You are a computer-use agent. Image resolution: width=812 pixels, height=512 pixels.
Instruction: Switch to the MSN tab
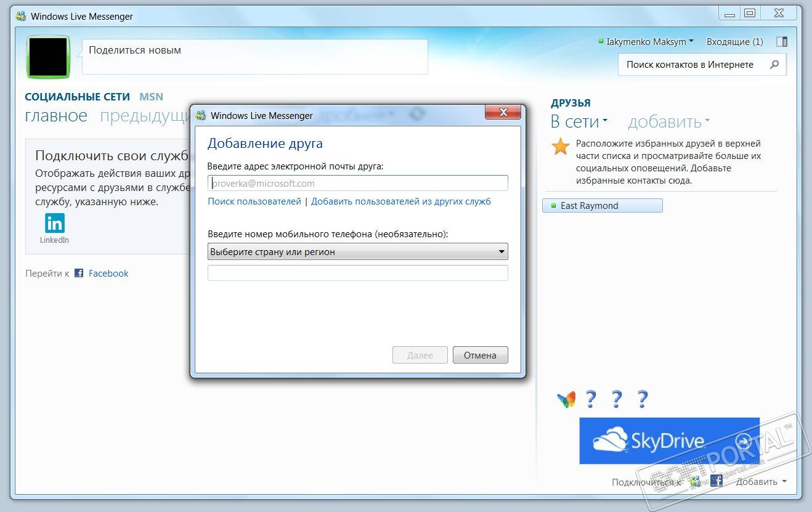(x=152, y=97)
